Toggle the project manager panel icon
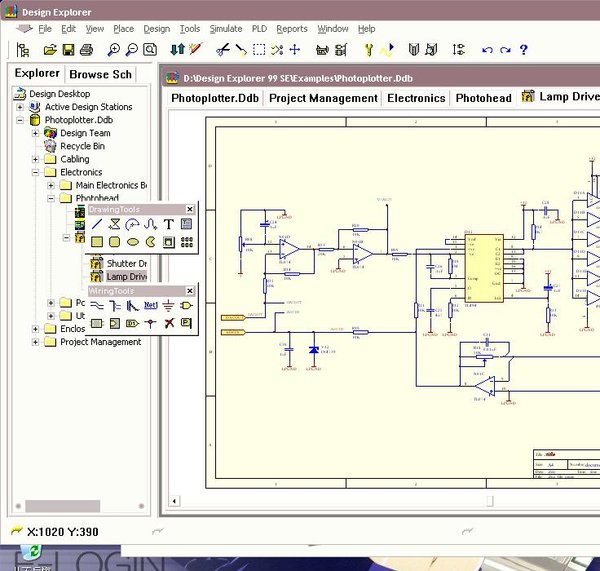This screenshot has width=600, height=571. tap(23, 50)
